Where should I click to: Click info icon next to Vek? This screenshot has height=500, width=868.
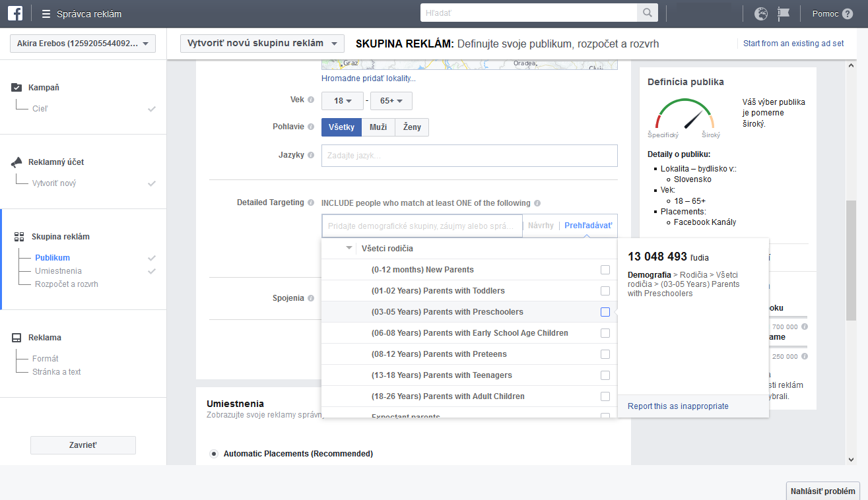311,100
